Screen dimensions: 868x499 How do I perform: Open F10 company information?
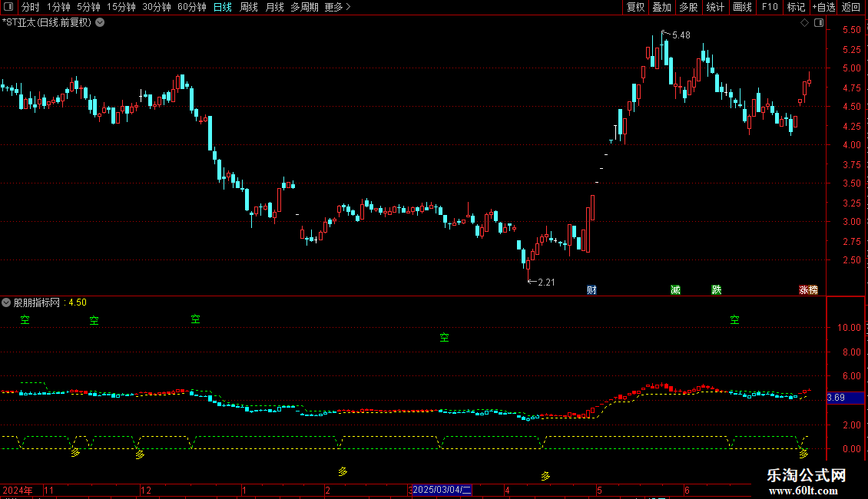tap(770, 7)
